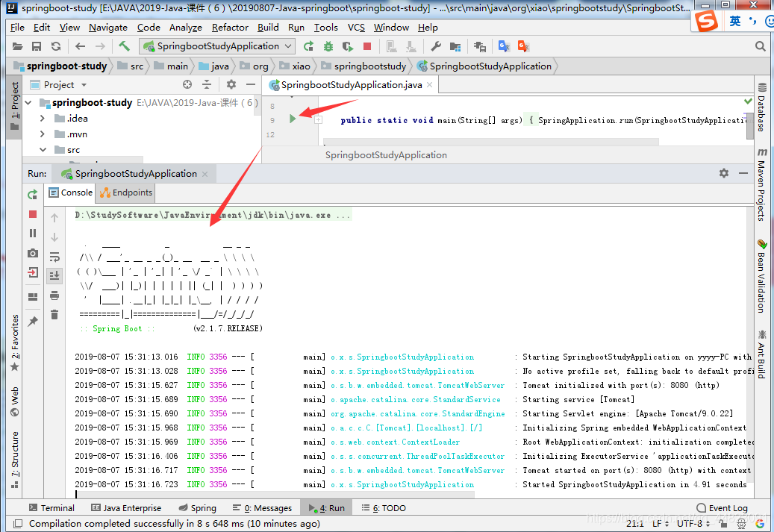This screenshot has height=532, width=774.
Task: Click the Save All toolbar icon
Action: click(x=37, y=46)
